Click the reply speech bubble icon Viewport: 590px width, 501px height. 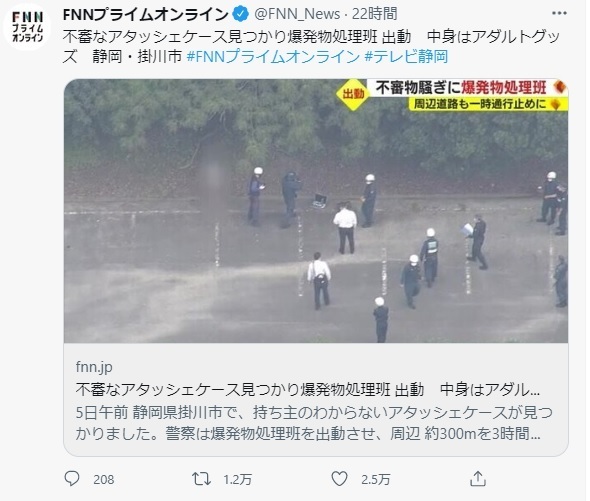(72, 479)
